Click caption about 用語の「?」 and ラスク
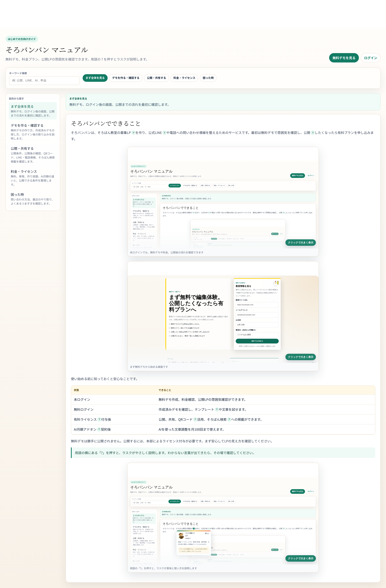This screenshot has width=386, height=588. coord(163,568)
